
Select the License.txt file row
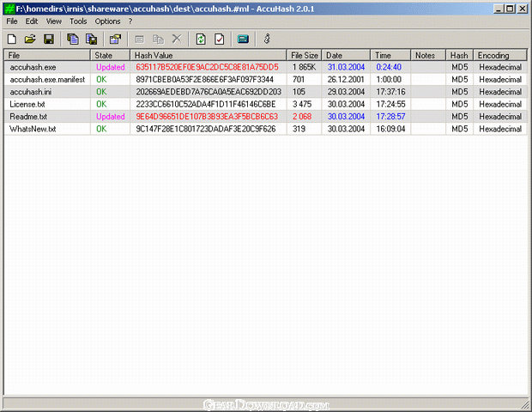[x=266, y=104]
